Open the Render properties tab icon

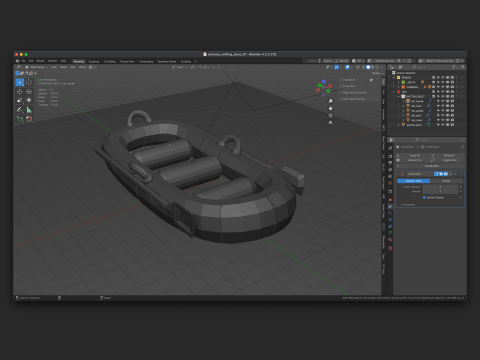390,156
